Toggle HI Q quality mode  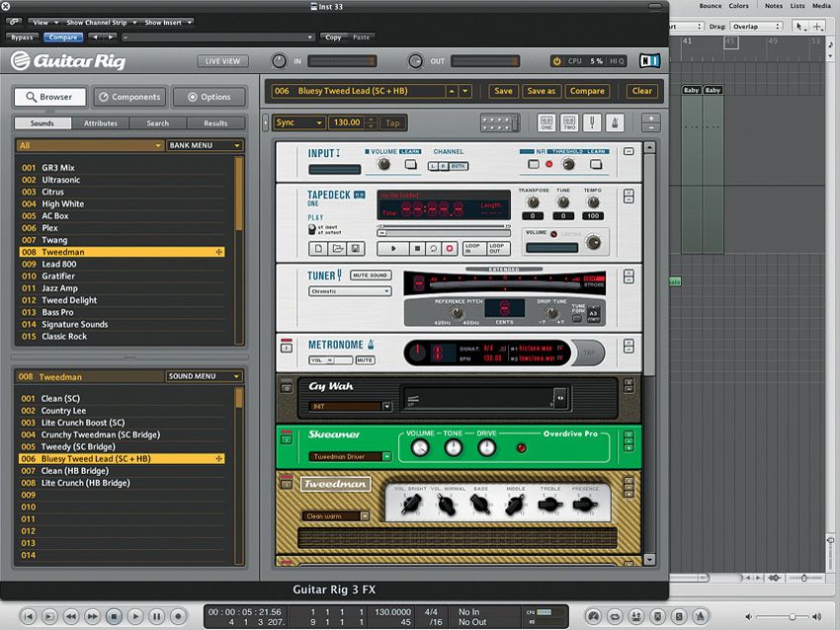[x=617, y=61]
